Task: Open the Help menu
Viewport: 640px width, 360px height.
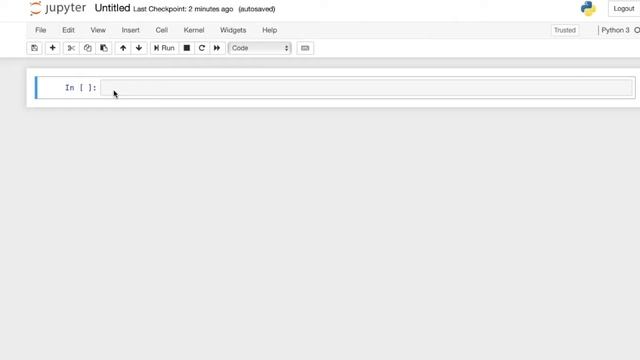Action: 269,30
